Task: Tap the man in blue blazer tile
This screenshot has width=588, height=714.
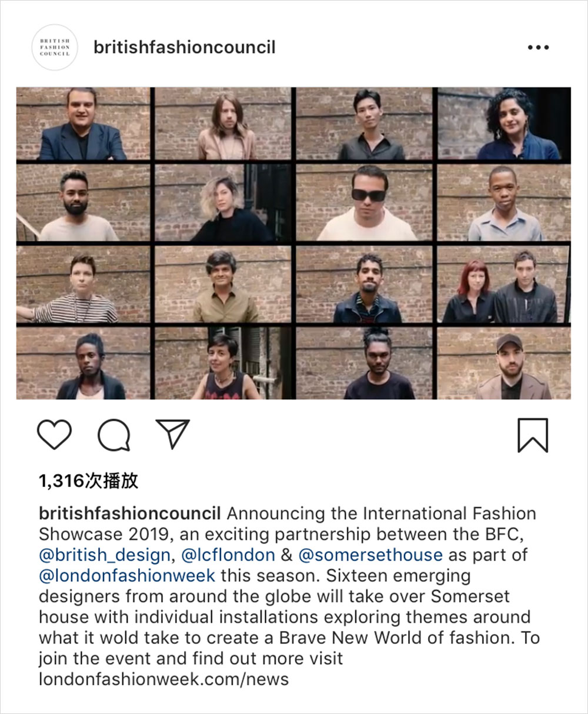Action: tap(83, 124)
